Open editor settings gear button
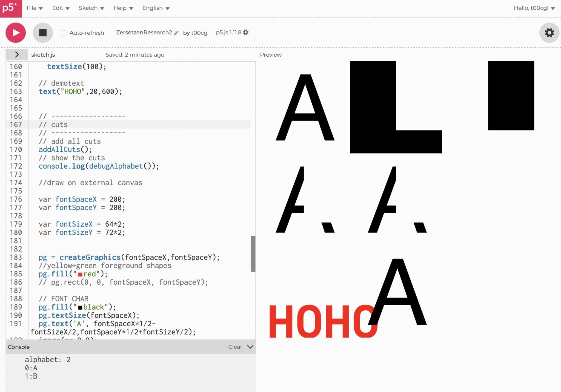 point(549,33)
